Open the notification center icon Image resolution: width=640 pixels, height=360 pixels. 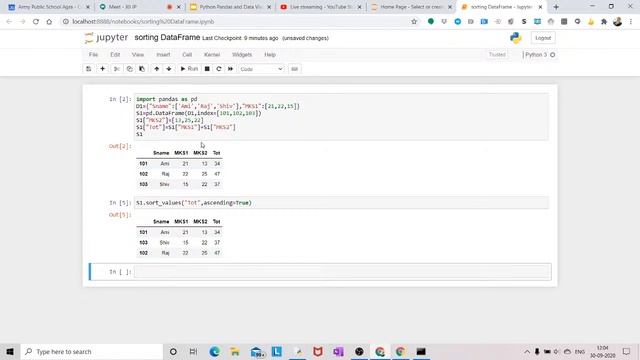pos(627,351)
